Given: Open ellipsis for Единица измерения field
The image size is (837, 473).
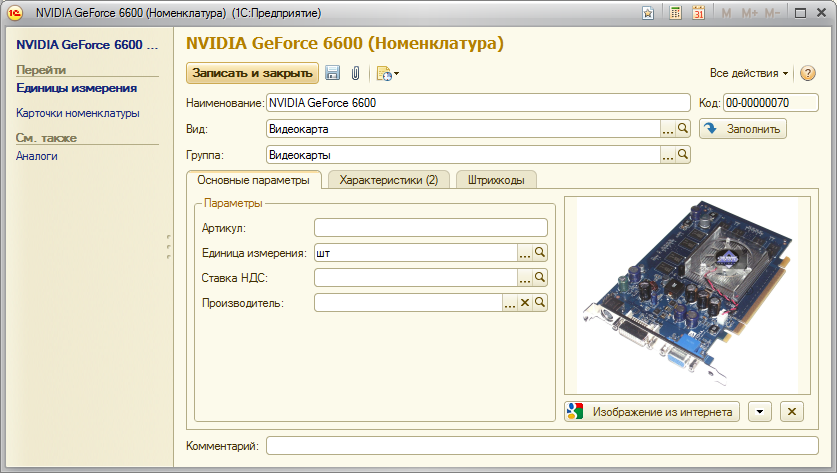Looking at the screenshot, I should tap(525, 253).
